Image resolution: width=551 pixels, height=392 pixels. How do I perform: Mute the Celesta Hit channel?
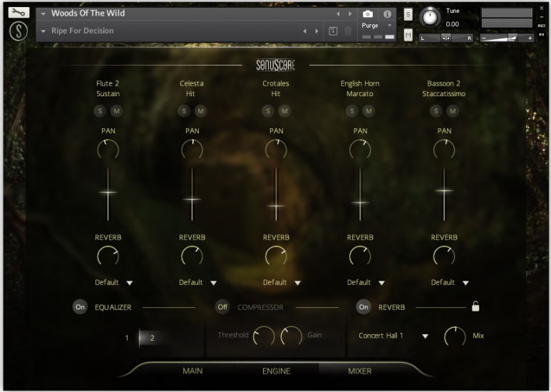(200, 110)
